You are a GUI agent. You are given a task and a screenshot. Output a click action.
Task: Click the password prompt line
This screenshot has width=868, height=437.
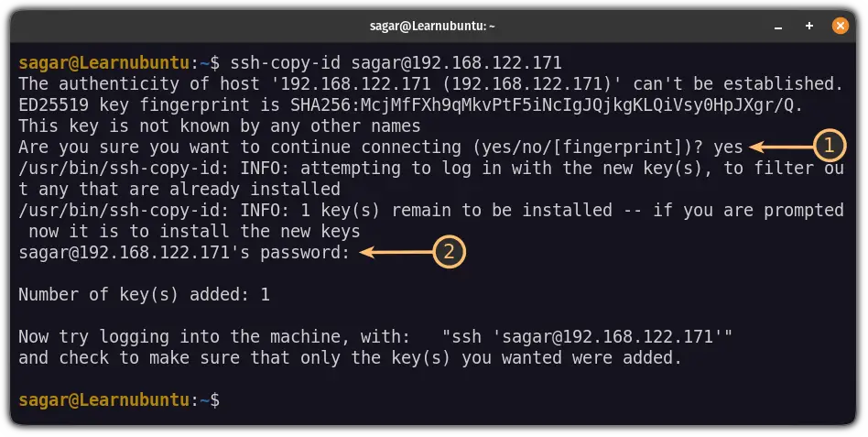click(x=184, y=253)
